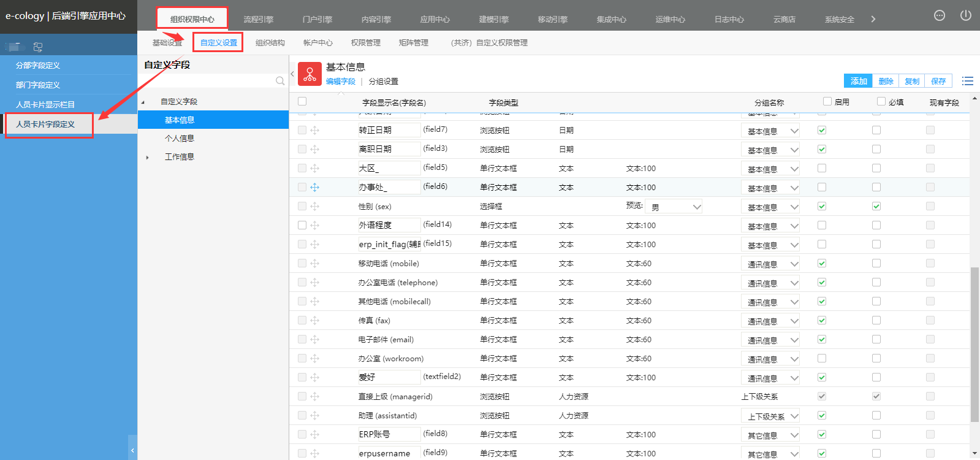The height and width of the screenshot is (460, 980).
Task: Click the list view icon beside Save
Action: tap(968, 81)
